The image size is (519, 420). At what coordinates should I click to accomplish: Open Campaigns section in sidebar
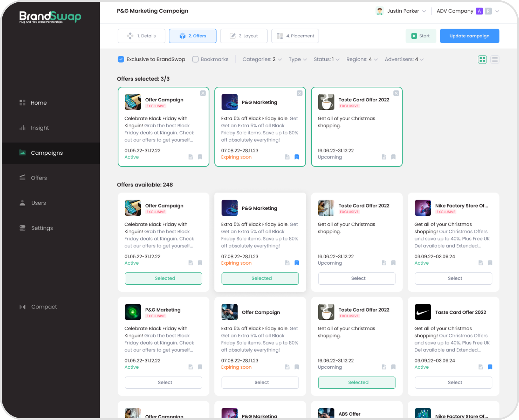tap(51, 153)
